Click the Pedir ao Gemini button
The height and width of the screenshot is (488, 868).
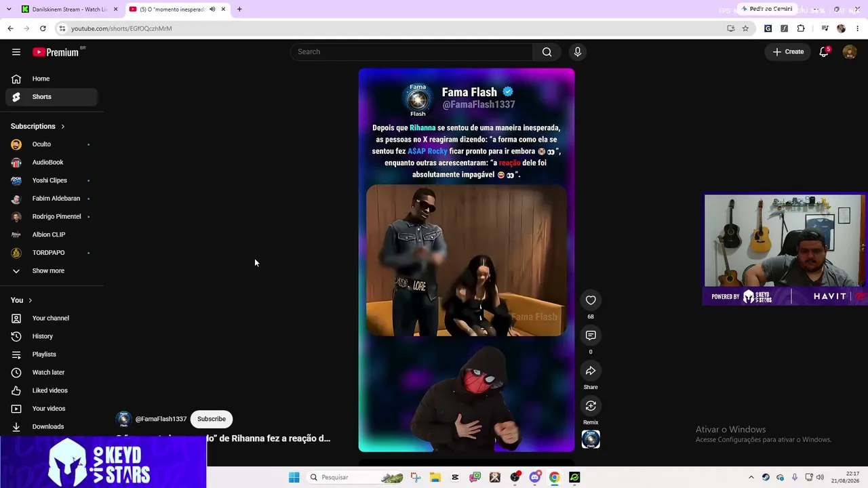[x=767, y=9]
